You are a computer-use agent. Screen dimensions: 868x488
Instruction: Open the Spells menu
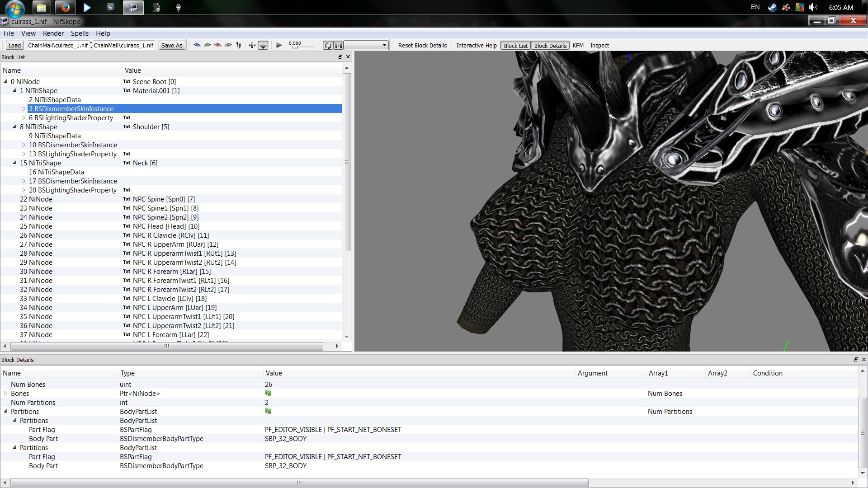point(80,33)
